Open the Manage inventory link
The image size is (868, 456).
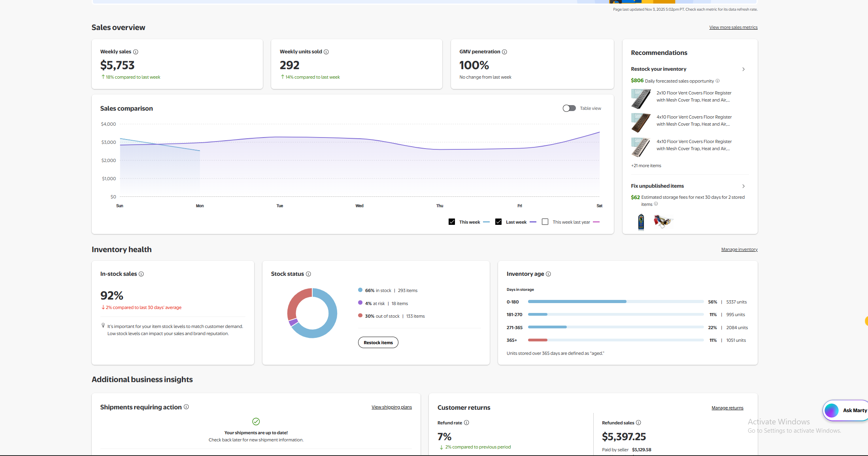pyautogui.click(x=739, y=249)
